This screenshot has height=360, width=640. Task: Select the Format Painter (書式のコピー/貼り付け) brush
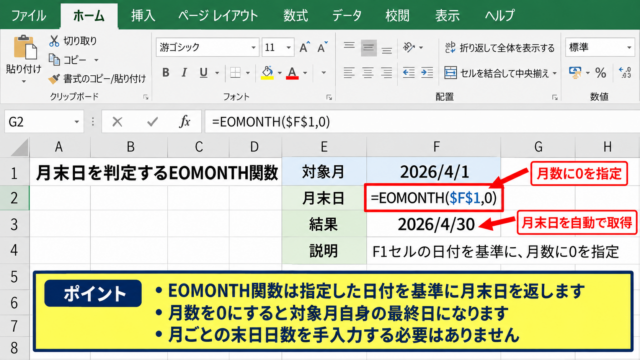[54, 78]
